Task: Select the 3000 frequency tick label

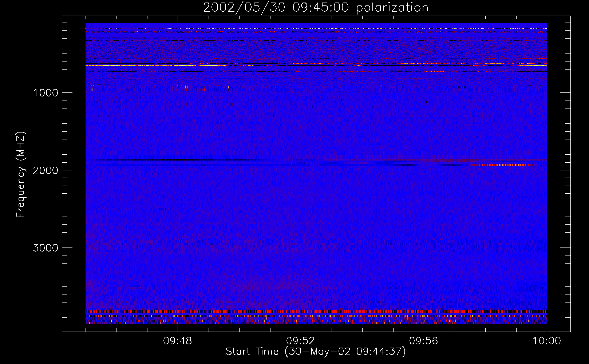Action: pyautogui.click(x=46, y=248)
